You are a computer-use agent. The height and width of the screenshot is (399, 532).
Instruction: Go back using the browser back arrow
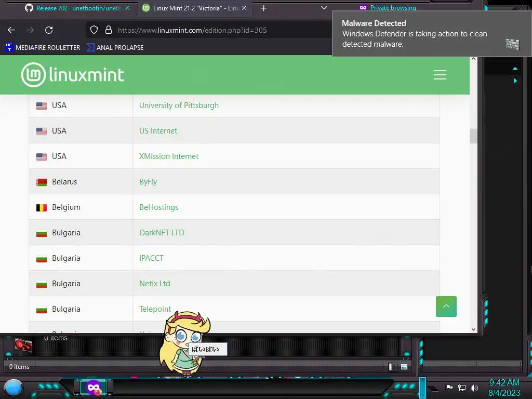coord(11,30)
